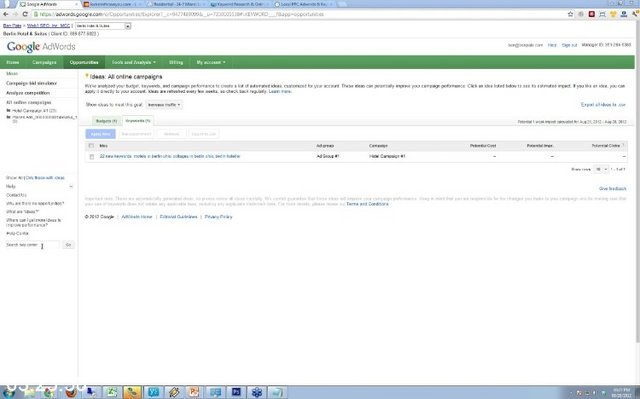Click the highlighted orange taskbar application

tap(132, 392)
